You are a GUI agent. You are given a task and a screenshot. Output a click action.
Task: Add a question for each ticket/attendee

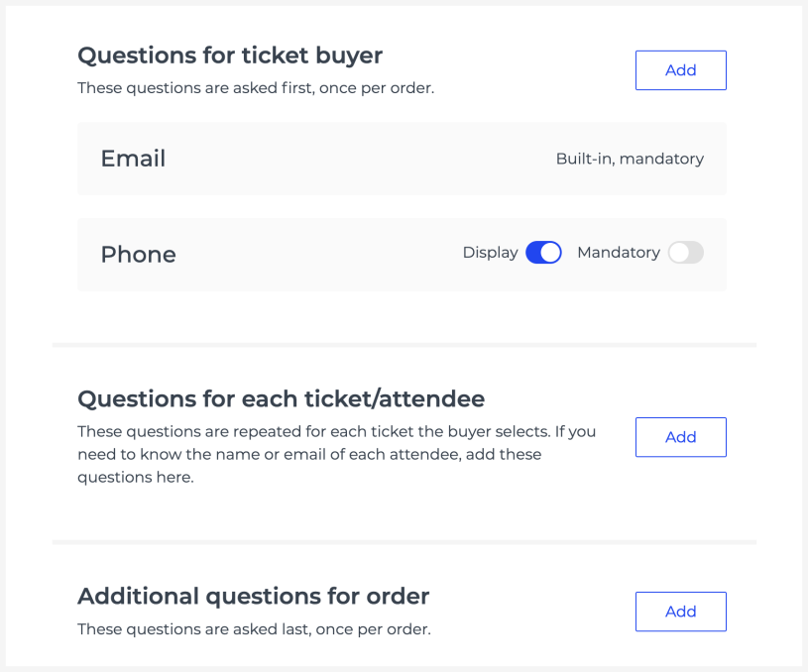(680, 437)
